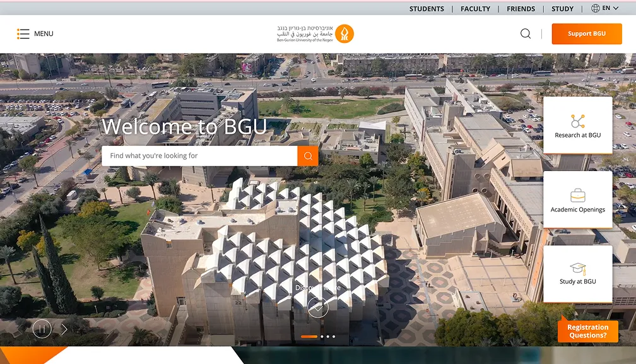
Task: Click the Welcome to BGU heading
Action: coord(184,126)
